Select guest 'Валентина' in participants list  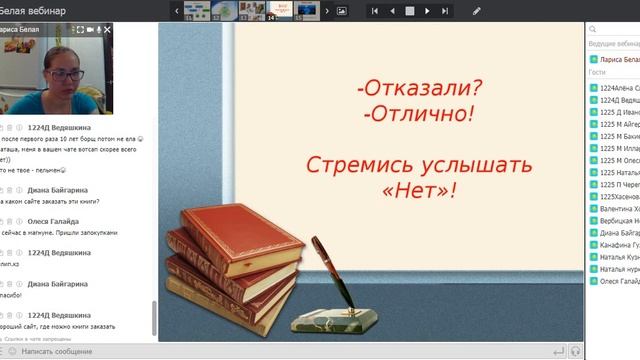pyautogui.click(x=615, y=209)
